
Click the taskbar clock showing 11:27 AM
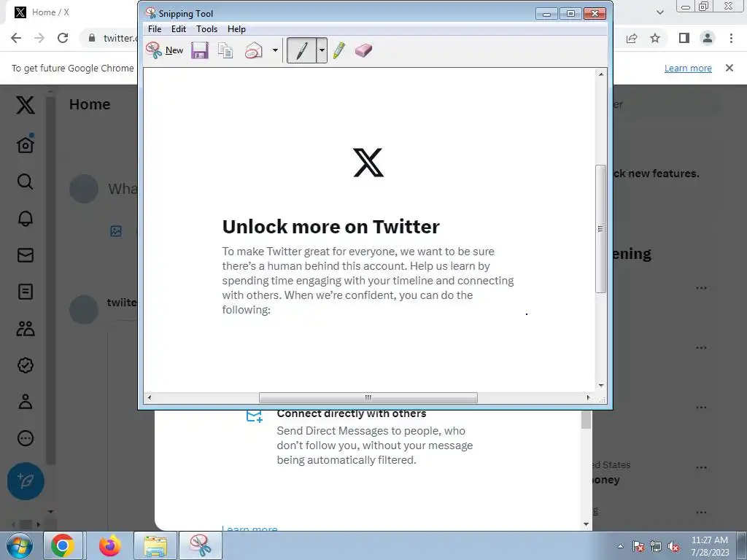710,546
